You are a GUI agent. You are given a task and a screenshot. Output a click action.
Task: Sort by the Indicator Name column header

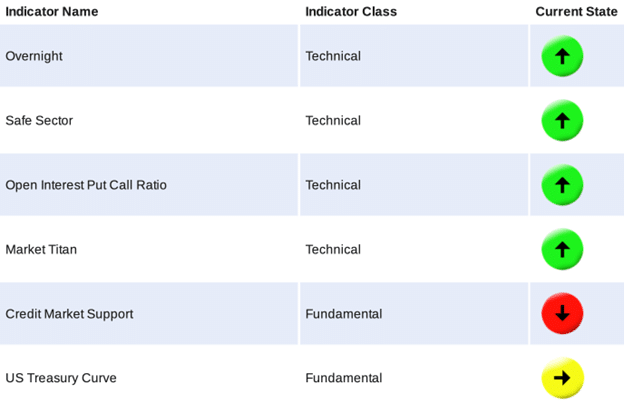point(52,12)
